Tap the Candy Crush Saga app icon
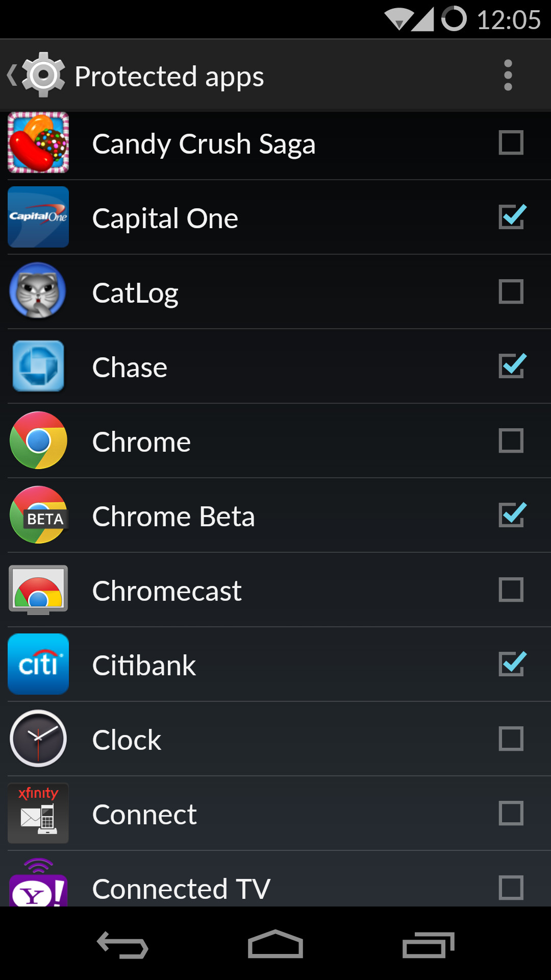Viewport: 551px width, 980px height. point(38,142)
